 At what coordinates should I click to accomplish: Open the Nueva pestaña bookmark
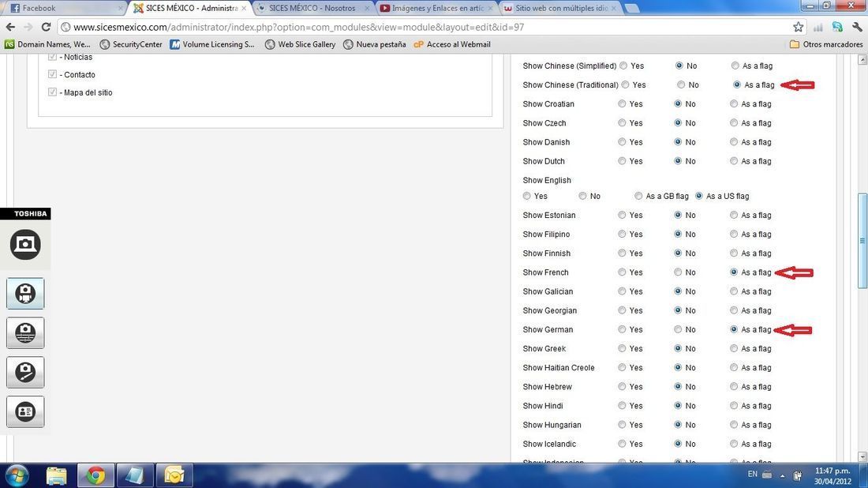[374, 44]
